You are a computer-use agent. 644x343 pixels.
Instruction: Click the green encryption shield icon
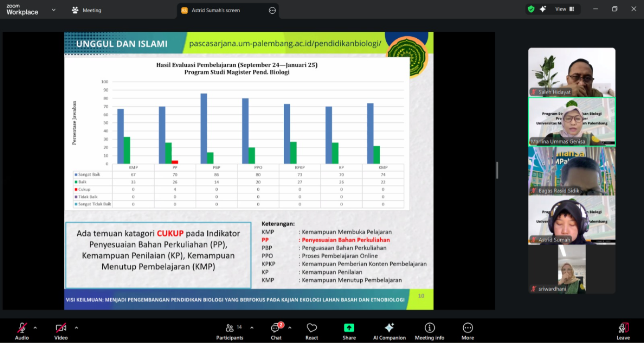(x=531, y=9)
